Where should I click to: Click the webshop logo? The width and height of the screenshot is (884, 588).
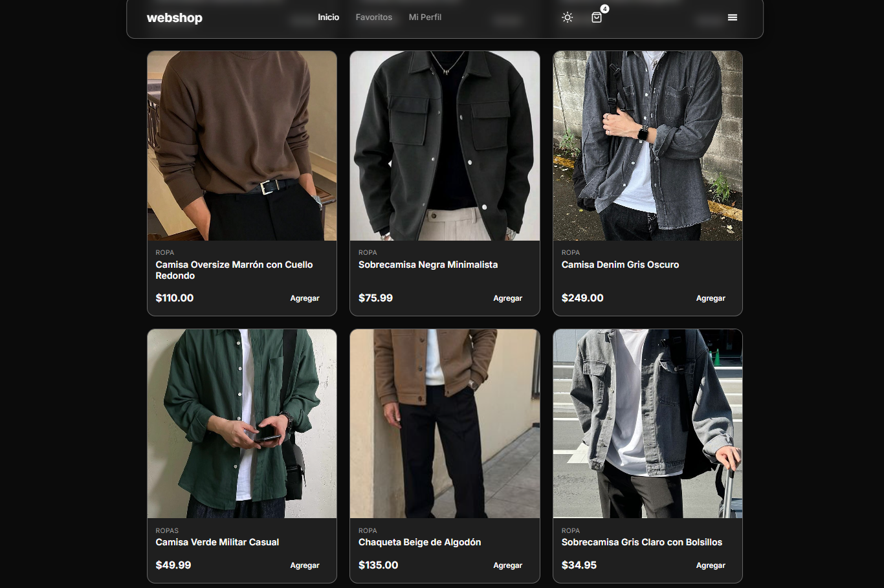tap(175, 18)
